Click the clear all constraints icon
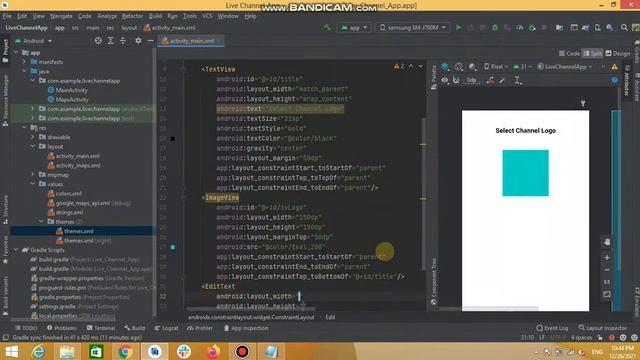This screenshot has height=360, width=640. coord(490,80)
